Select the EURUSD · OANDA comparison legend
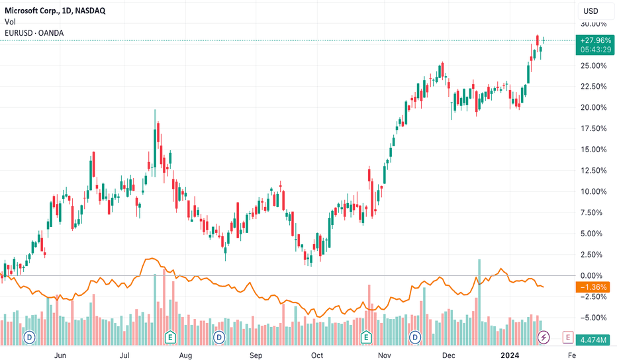Viewport: 617px width, 364px height. click(x=34, y=33)
